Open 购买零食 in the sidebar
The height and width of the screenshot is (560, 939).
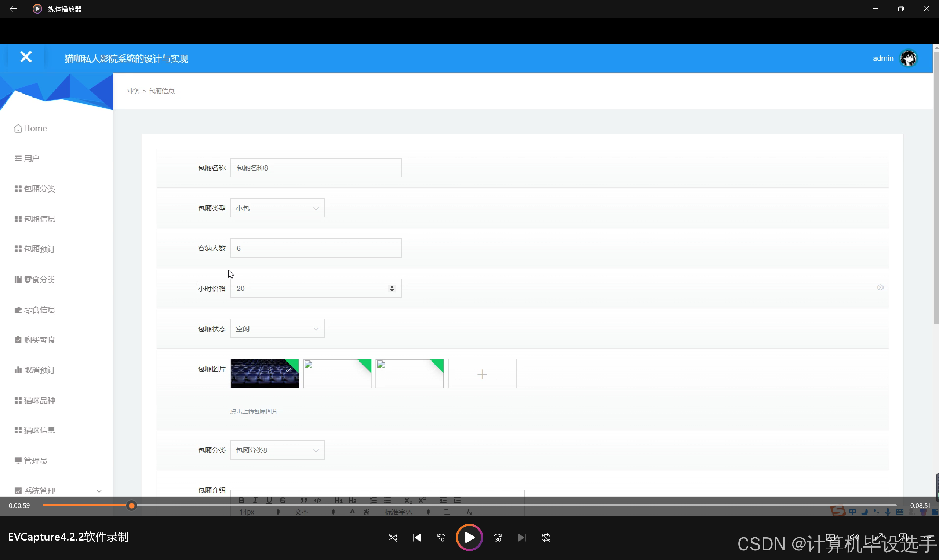[35, 340]
